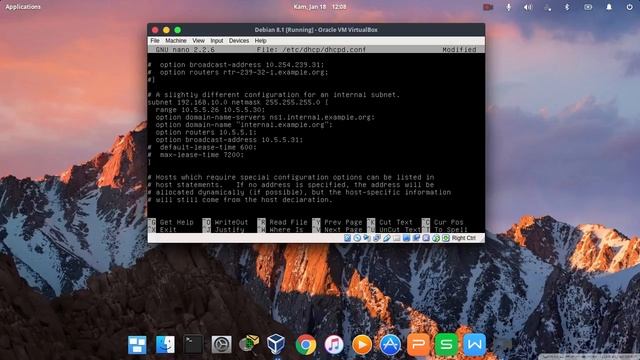Open the Help menu
The image size is (640, 360).
[260, 41]
